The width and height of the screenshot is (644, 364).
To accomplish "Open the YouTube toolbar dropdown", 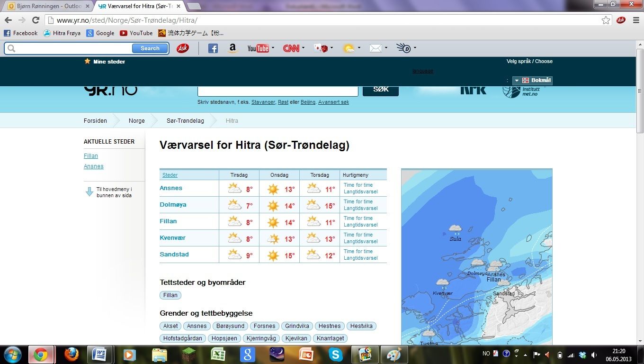I will 273,48.
